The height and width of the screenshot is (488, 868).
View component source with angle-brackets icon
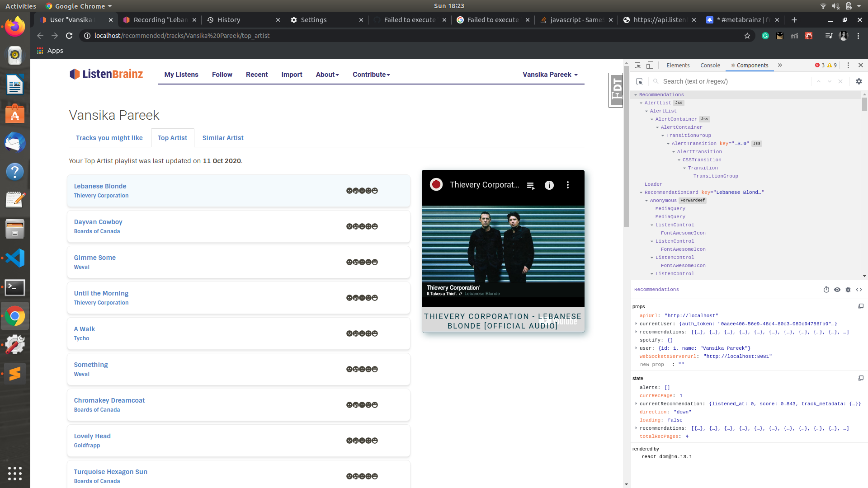click(859, 290)
